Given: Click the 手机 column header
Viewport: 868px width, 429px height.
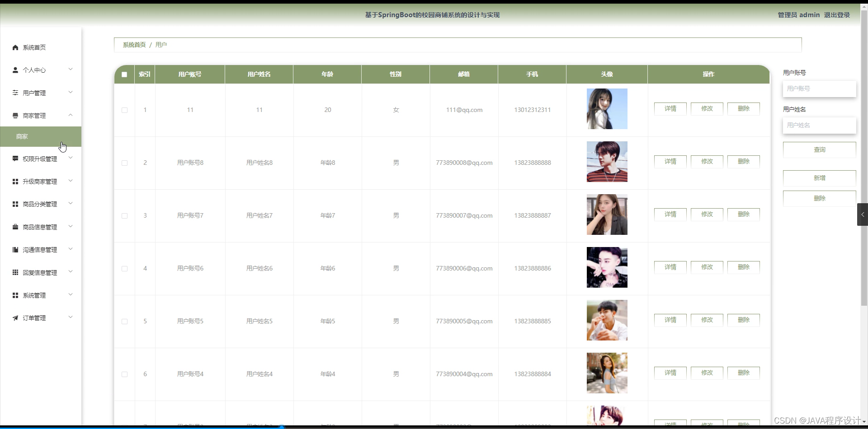Looking at the screenshot, I should click(x=532, y=75).
